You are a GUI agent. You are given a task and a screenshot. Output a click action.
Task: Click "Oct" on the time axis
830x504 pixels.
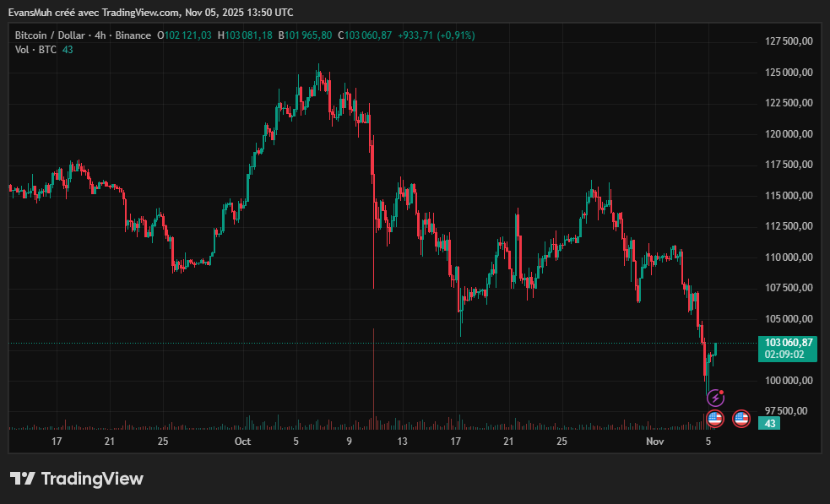[242, 441]
